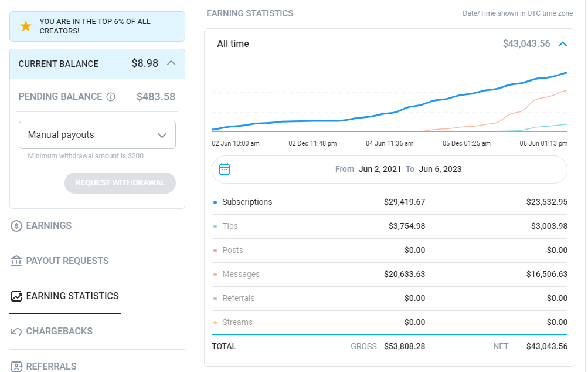This screenshot has width=588, height=372.
Task: Click the Earning Statistics chart icon
Action: click(16, 296)
